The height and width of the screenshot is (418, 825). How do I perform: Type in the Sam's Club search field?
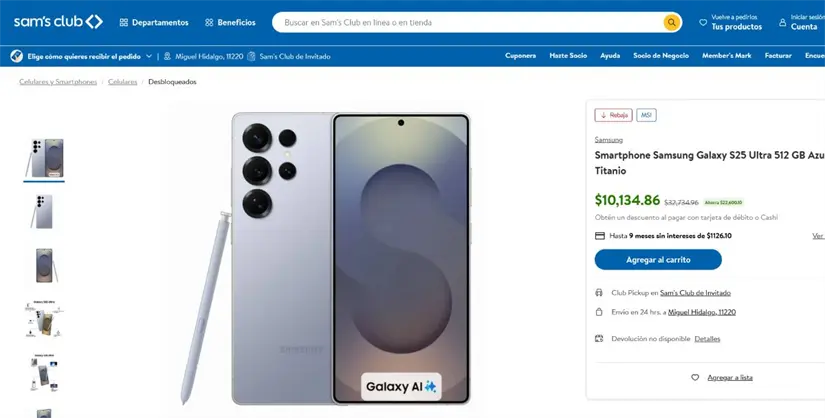(470, 22)
